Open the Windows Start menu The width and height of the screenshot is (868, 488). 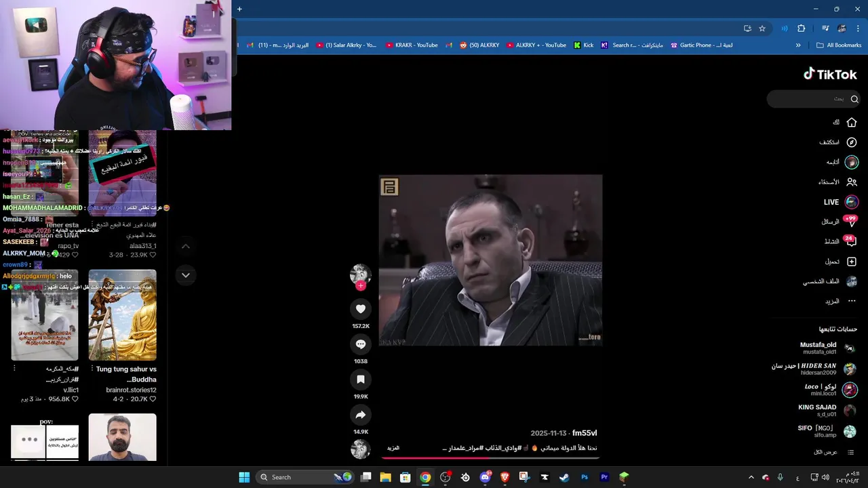[244, 477]
